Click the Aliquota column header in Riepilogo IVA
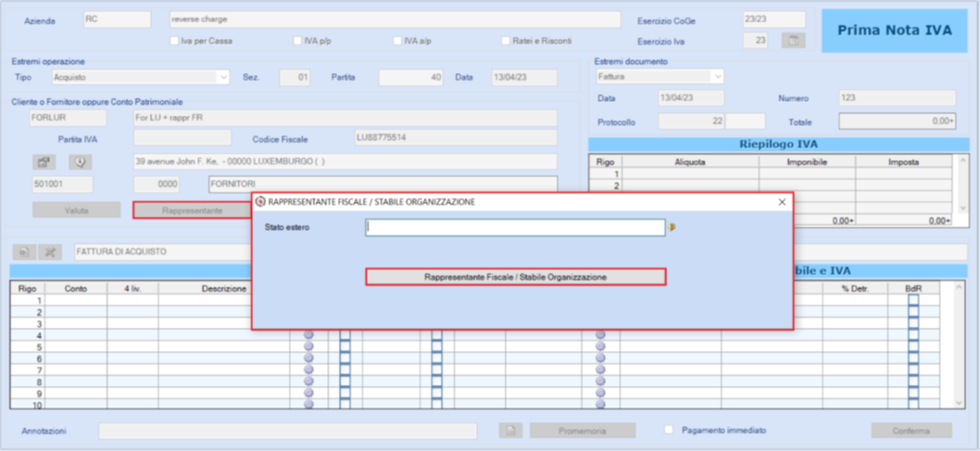Viewport: 980px width, 451px height. pos(690,161)
